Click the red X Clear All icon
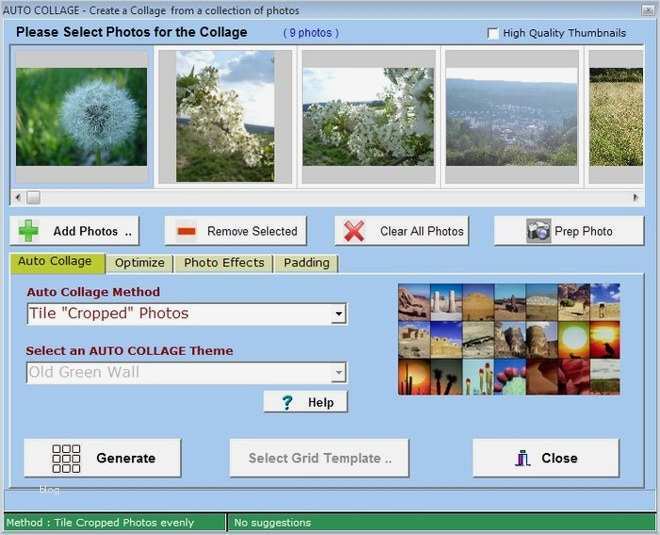 [354, 231]
